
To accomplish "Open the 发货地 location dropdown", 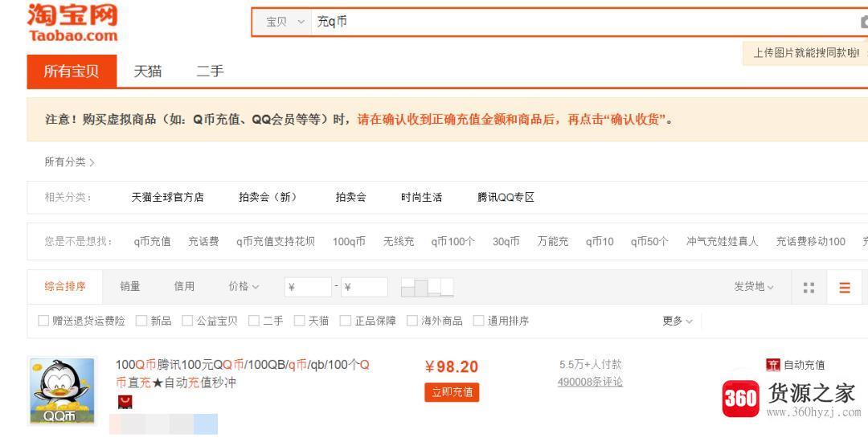I will (753, 286).
